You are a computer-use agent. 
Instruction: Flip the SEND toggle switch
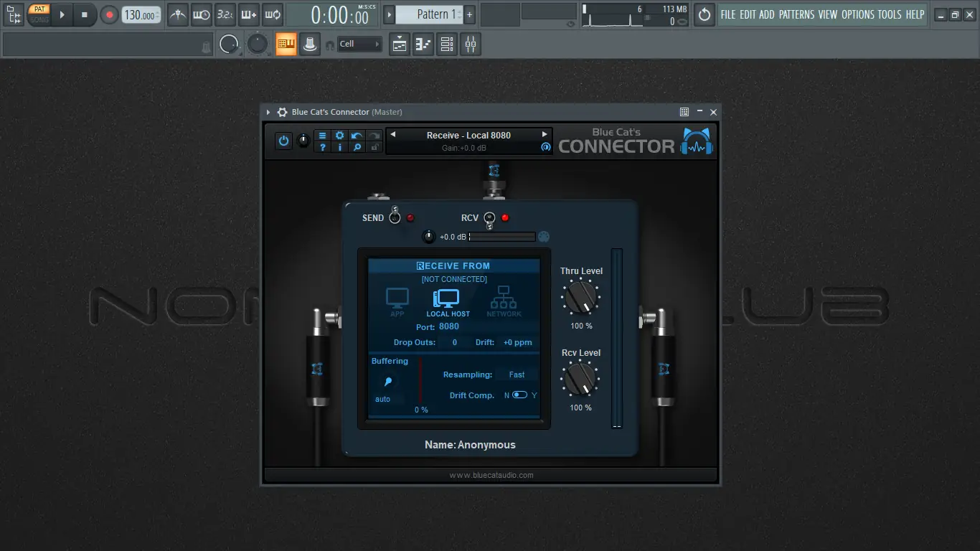pyautogui.click(x=395, y=217)
